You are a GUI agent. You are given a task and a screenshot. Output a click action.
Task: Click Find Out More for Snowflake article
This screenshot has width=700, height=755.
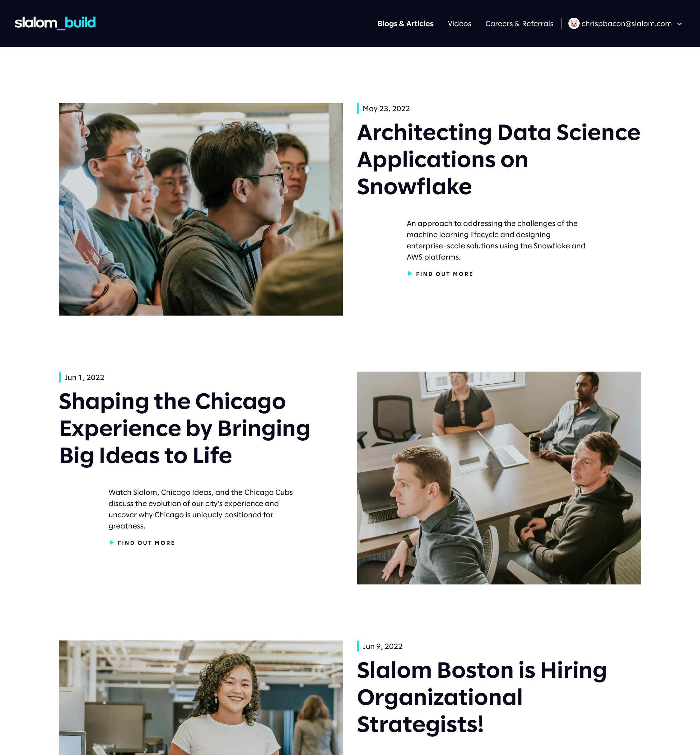(x=444, y=274)
